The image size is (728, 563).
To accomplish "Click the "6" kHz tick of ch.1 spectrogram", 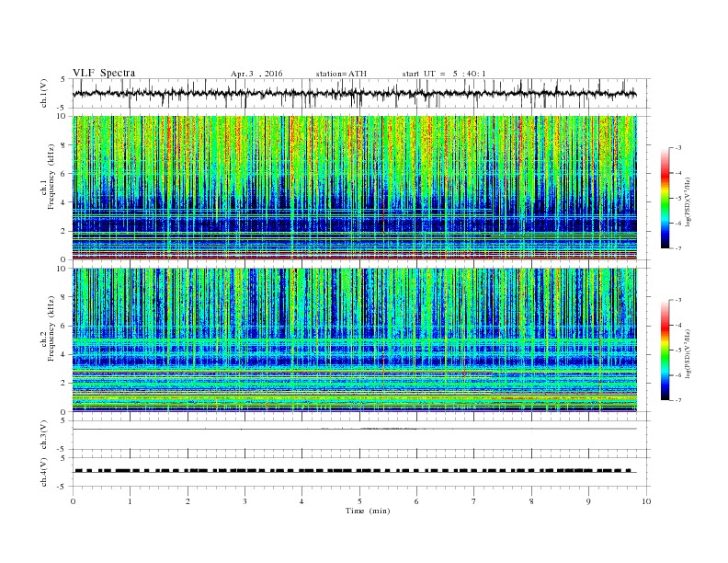I will pyautogui.click(x=64, y=174).
